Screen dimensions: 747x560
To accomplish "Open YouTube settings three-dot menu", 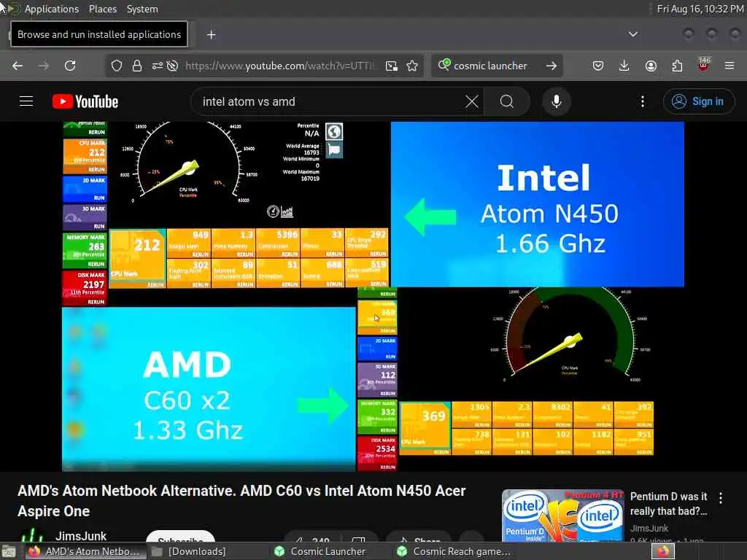I will point(643,101).
